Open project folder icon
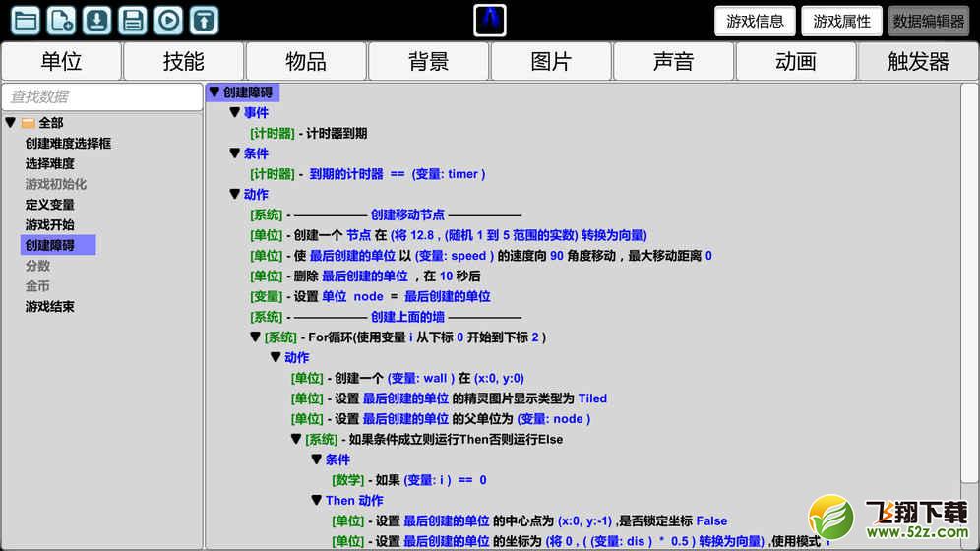 tap(25, 20)
